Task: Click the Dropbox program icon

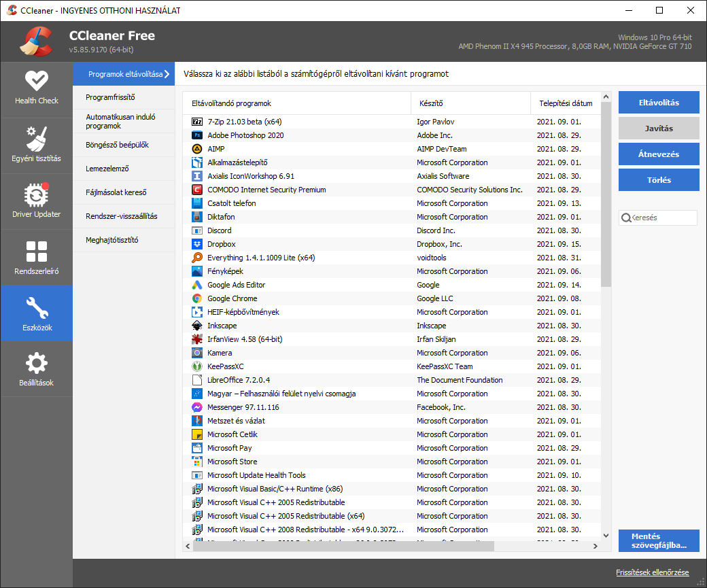Action: point(197,244)
